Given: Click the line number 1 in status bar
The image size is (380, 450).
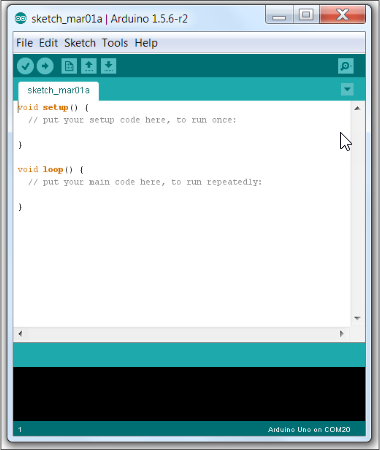Looking at the screenshot, I should coord(20,430).
